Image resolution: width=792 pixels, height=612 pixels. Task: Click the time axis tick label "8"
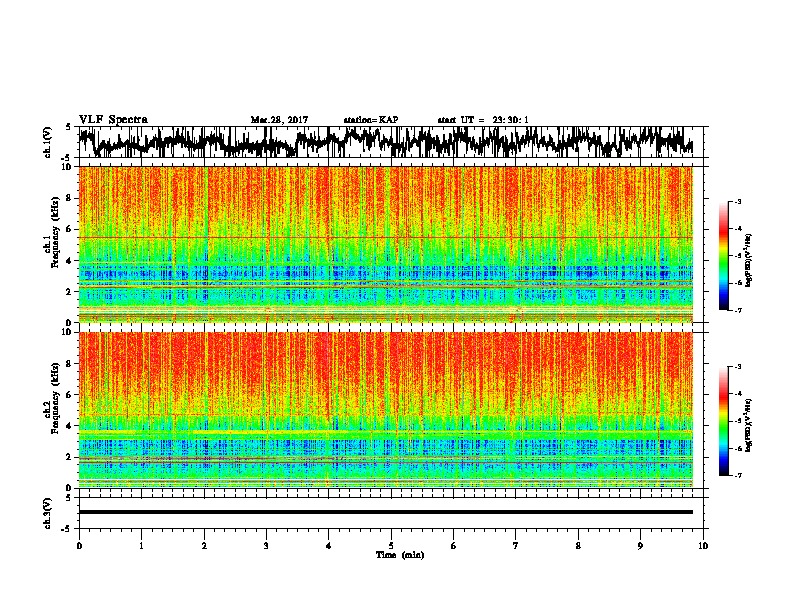pos(578,546)
